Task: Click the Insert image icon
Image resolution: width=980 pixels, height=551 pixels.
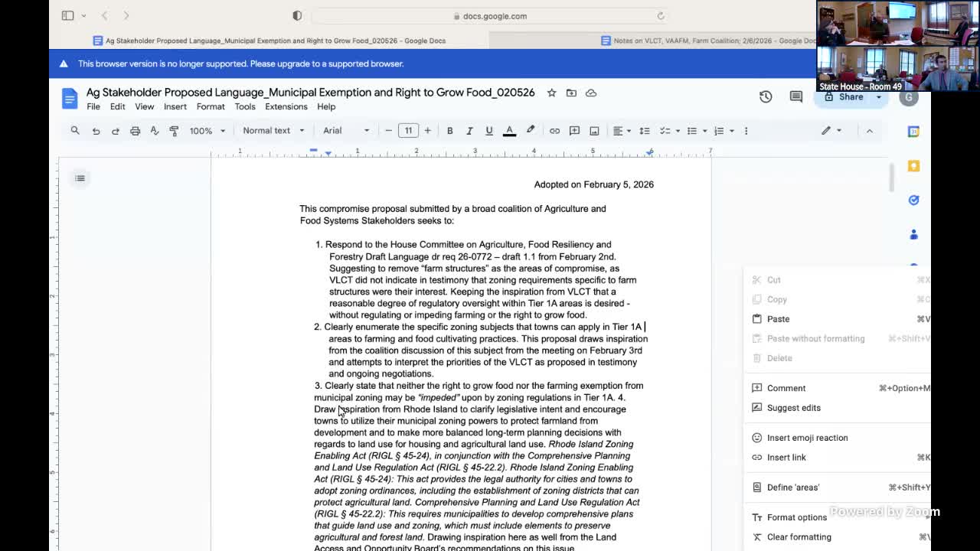Action: tap(594, 131)
